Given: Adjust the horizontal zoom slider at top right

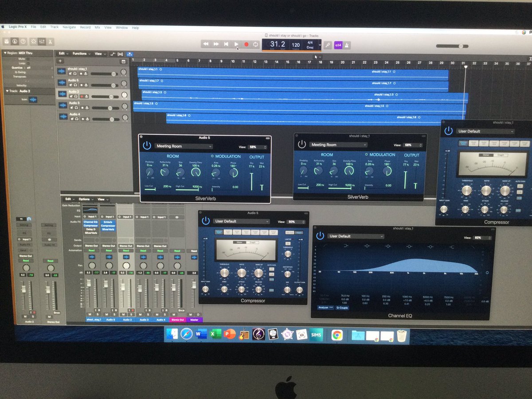Looking at the screenshot, I should 452,46.
